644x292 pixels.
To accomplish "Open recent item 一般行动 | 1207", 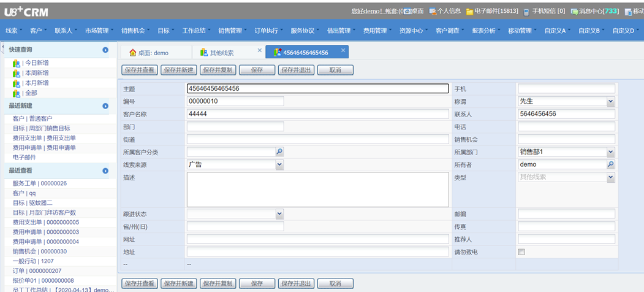I will tap(33, 261).
